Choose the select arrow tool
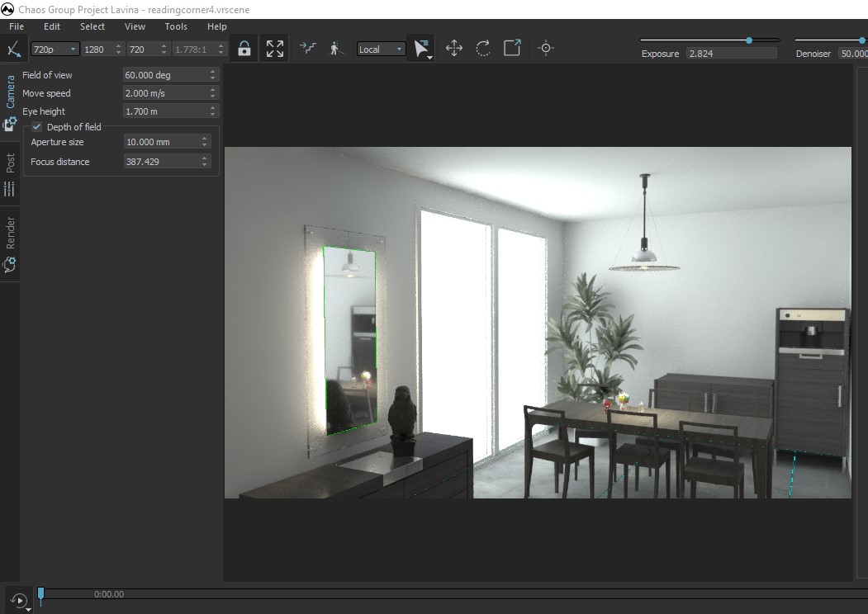The height and width of the screenshot is (614, 868). tap(422, 49)
